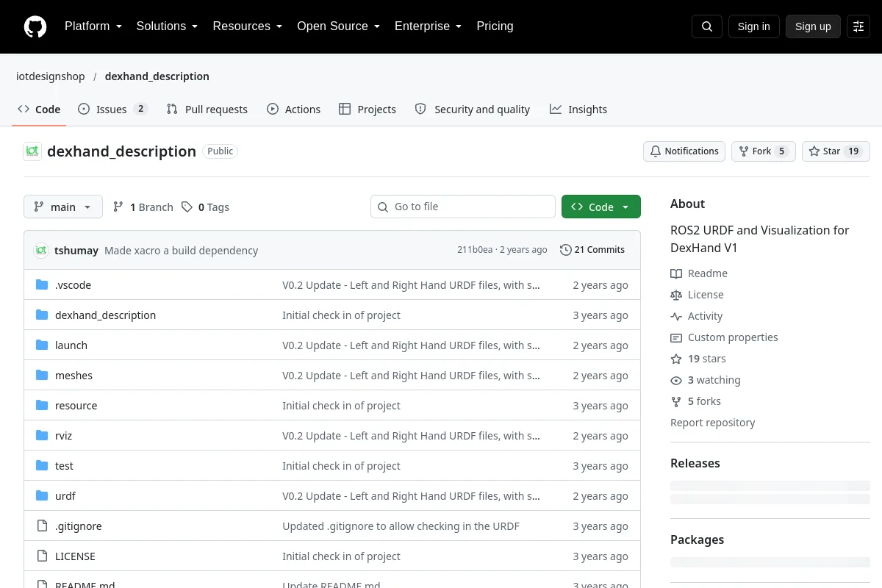This screenshot has height=588, width=882.
Task: Click folder icon for resource
Action: tap(42, 406)
